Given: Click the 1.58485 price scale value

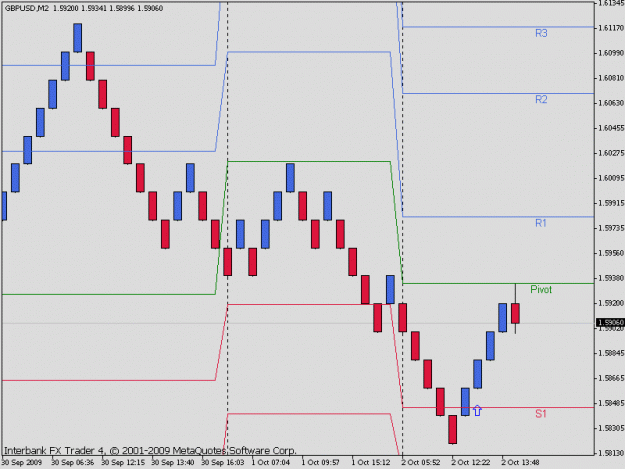Looking at the screenshot, I should coord(611,403).
